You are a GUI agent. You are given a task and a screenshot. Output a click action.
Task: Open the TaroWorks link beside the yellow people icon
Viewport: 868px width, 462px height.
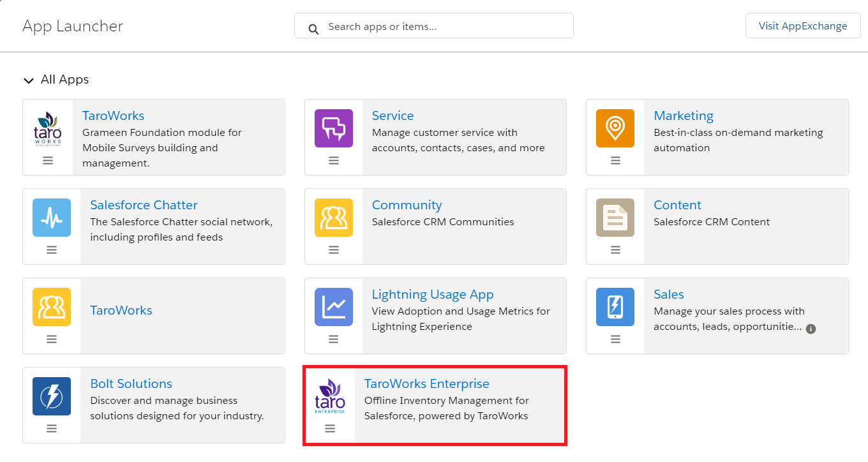pos(121,310)
